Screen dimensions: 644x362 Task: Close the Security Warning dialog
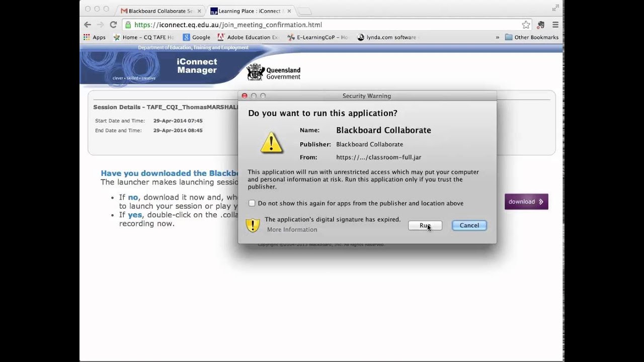coord(245,96)
